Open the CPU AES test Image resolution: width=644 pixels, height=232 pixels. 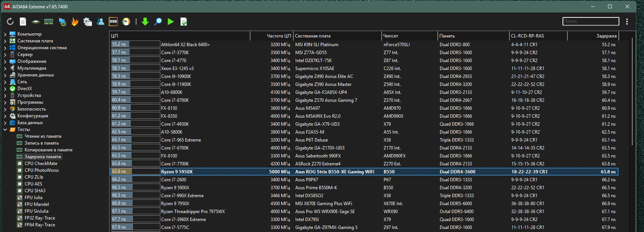click(x=33, y=184)
